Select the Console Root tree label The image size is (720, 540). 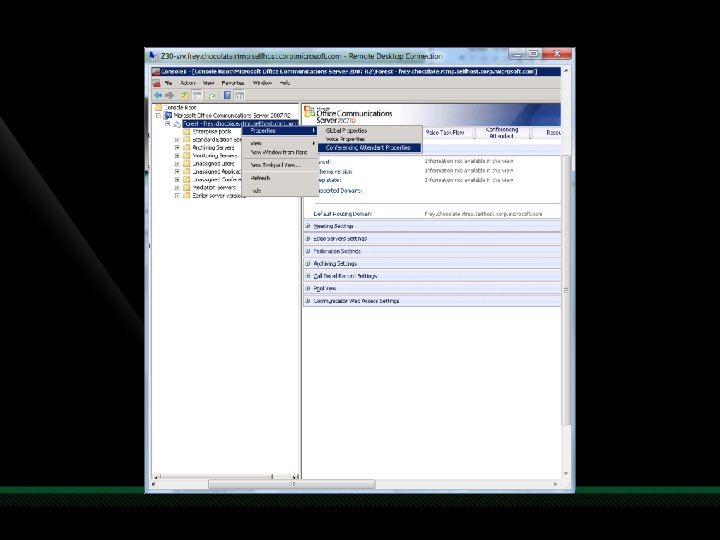coord(180,107)
